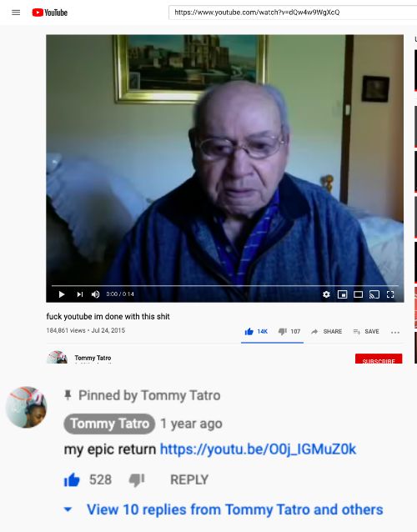Subscribe to Tommy Tatro
The image size is (417, 532).
tap(379, 359)
